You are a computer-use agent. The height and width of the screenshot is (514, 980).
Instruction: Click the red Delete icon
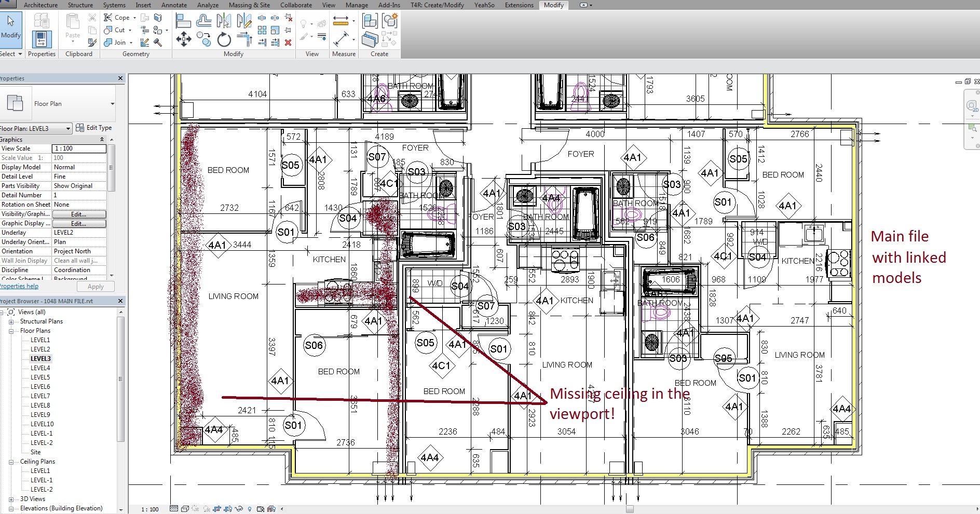(288, 43)
